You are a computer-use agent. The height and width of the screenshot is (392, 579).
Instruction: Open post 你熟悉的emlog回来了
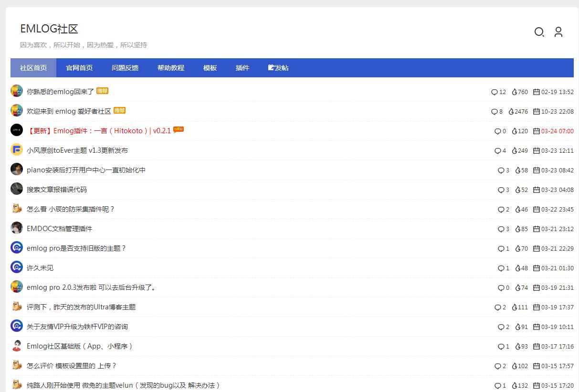coord(61,92)
